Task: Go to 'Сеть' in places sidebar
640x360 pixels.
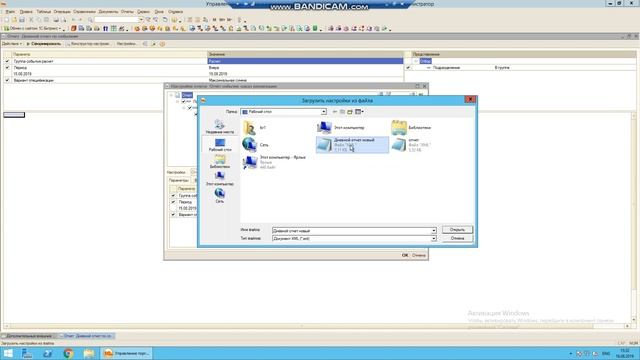Action: click(220, 196)
